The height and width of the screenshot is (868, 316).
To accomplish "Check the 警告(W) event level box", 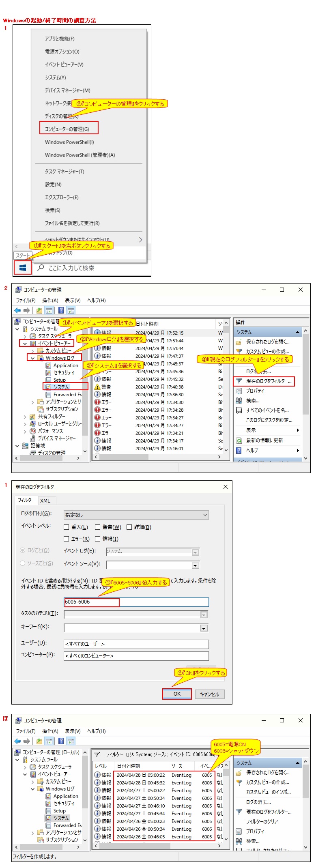I will point(97,527).
